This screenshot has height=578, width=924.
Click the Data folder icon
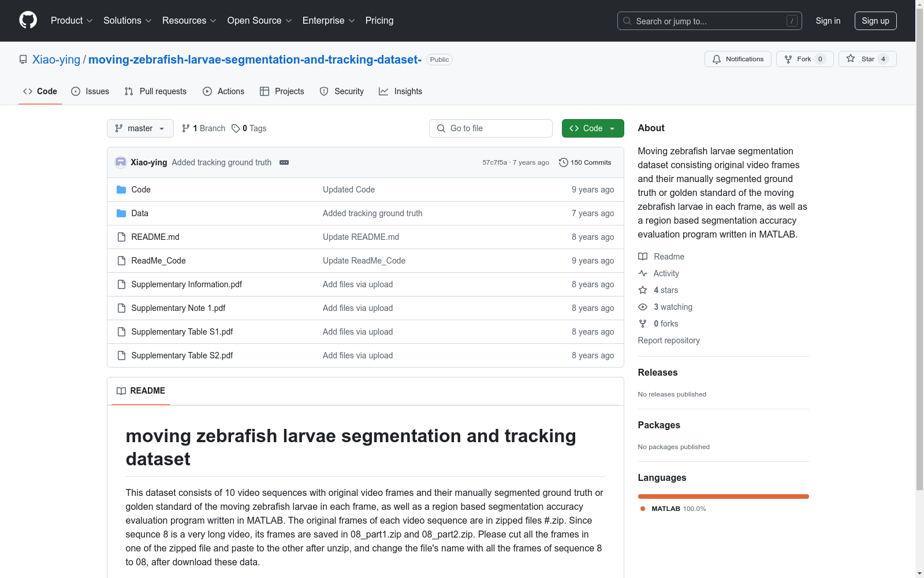click(121, 213)
